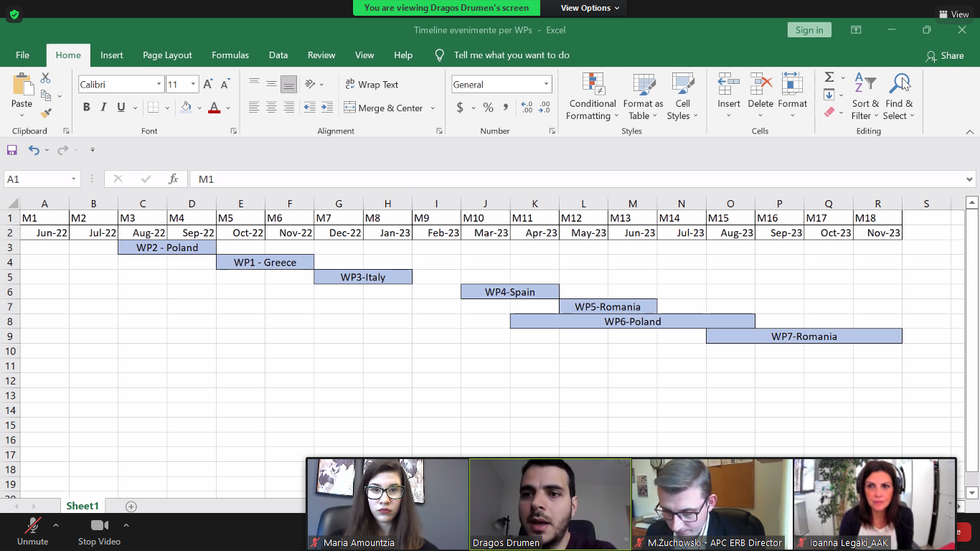The width and height of the screenshot is (980, 551).
Task: Open Conditional Formatting menu
Action: (592, 97)
